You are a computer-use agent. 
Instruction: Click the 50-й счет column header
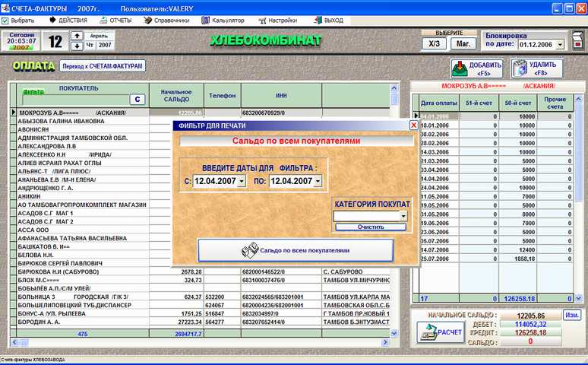[x=518, y=103]
